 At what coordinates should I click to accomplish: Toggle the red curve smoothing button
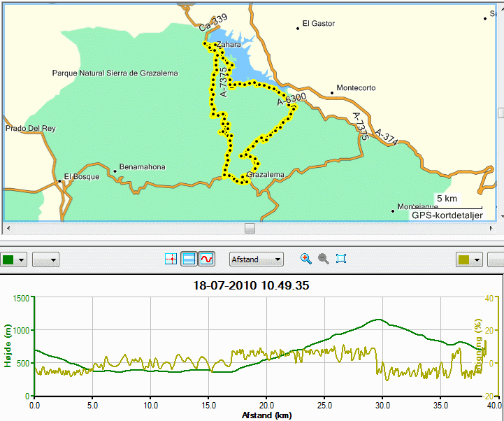point(206,259)
